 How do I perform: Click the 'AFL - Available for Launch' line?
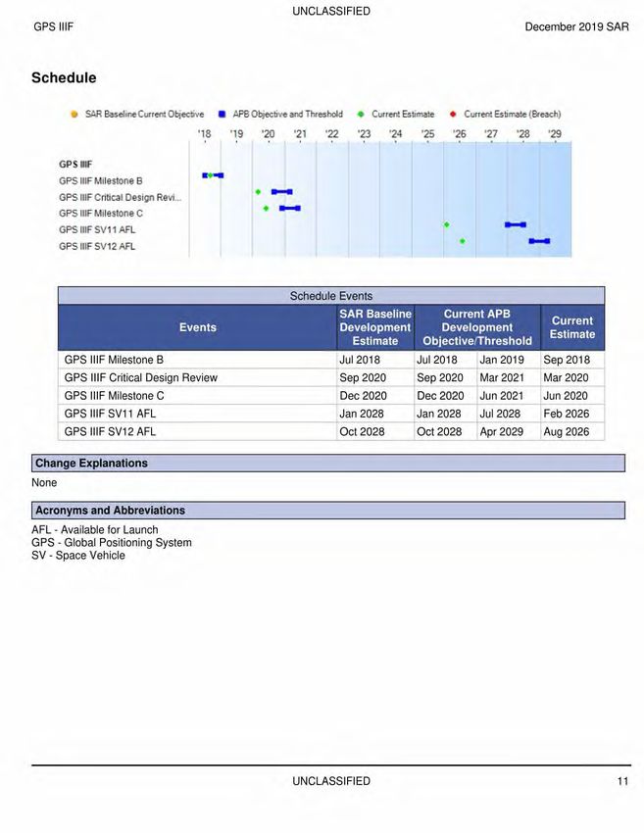(x=94, y=529)
